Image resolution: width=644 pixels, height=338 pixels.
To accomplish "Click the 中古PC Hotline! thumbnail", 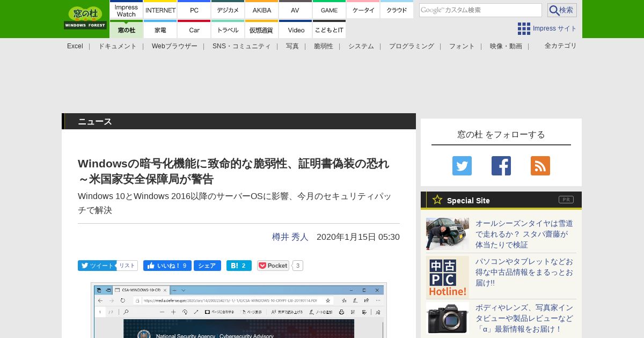I will pyautogui.click(x=448, y=277).
